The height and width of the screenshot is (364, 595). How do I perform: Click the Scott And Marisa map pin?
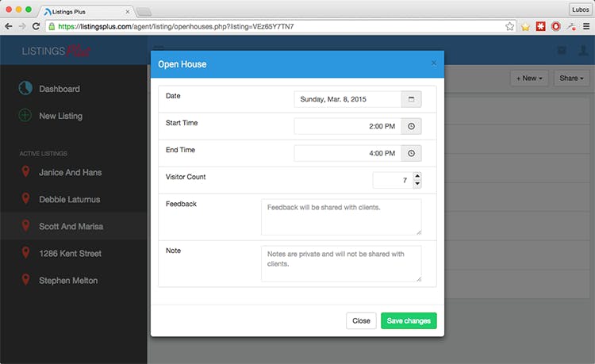pyautogui.click(x=25, y=225)
